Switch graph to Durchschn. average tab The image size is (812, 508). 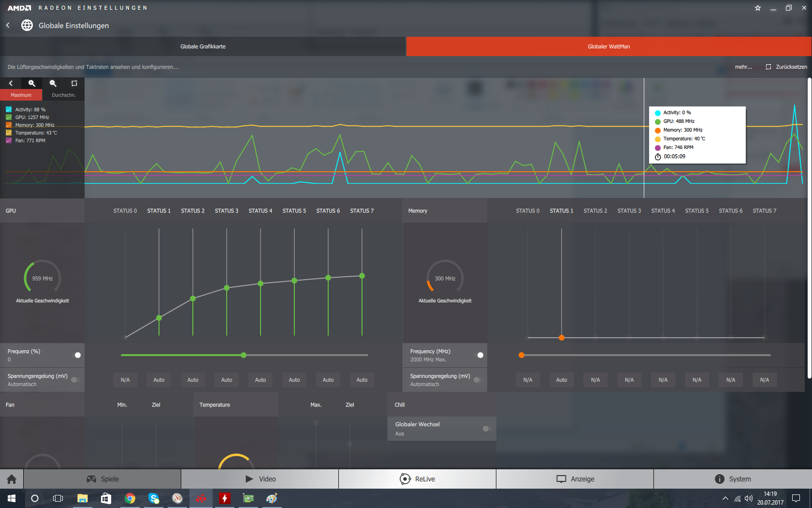tap(63, 95)
